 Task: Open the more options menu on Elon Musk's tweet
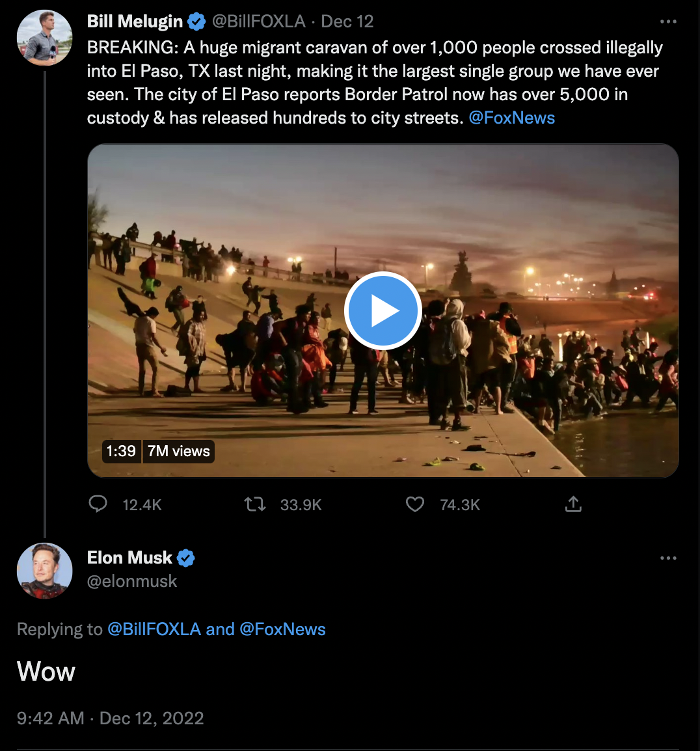coord(669,558)
